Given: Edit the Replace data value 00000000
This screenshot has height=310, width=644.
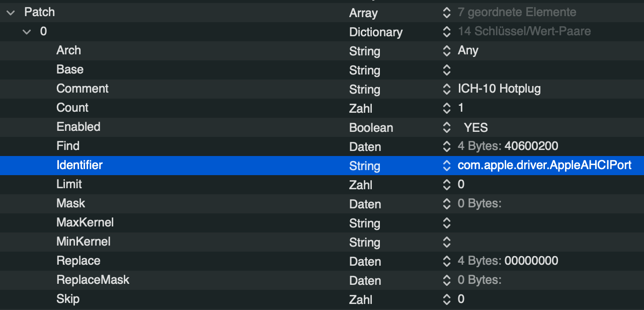Looking at the screenshot, I should 531,261.
